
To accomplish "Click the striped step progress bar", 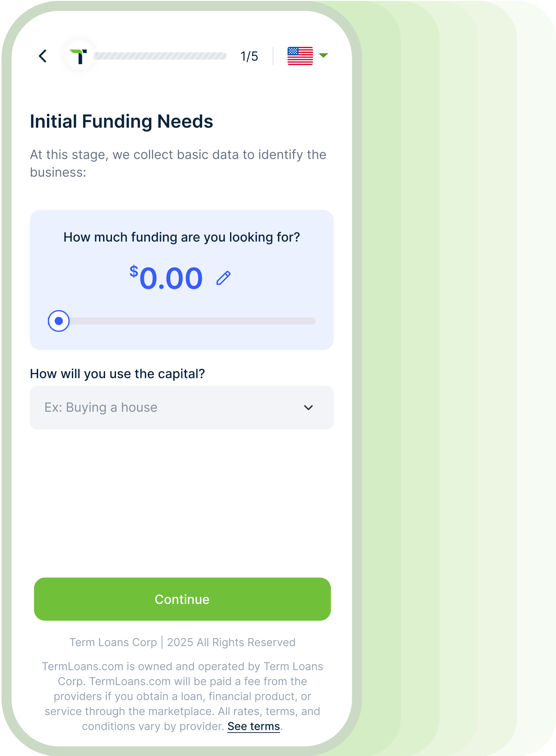I will 161,56.
